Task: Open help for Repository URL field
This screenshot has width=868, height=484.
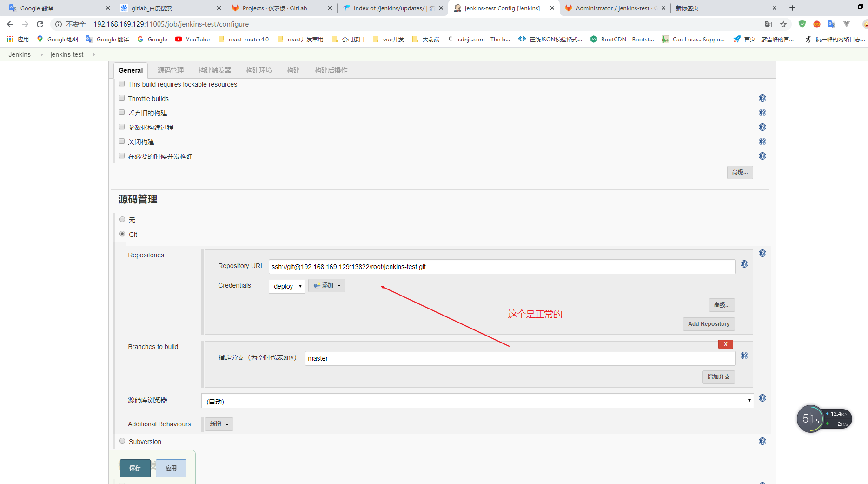Action: (744, 264)
